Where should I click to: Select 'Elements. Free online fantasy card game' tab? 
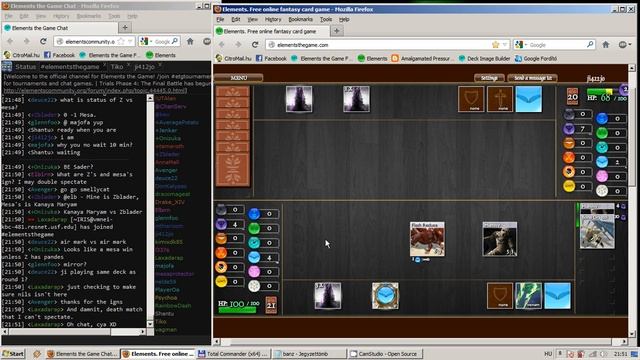[271, 31]
